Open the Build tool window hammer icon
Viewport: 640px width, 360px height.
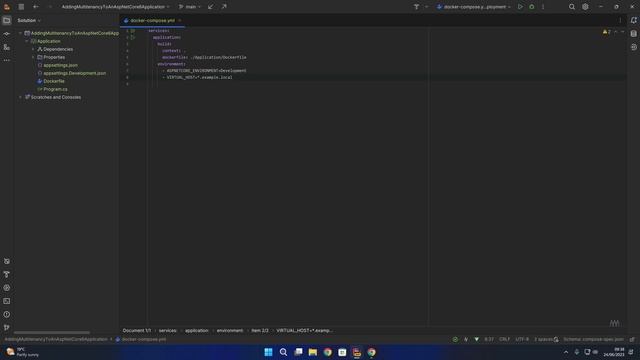[x=7, y=274]
